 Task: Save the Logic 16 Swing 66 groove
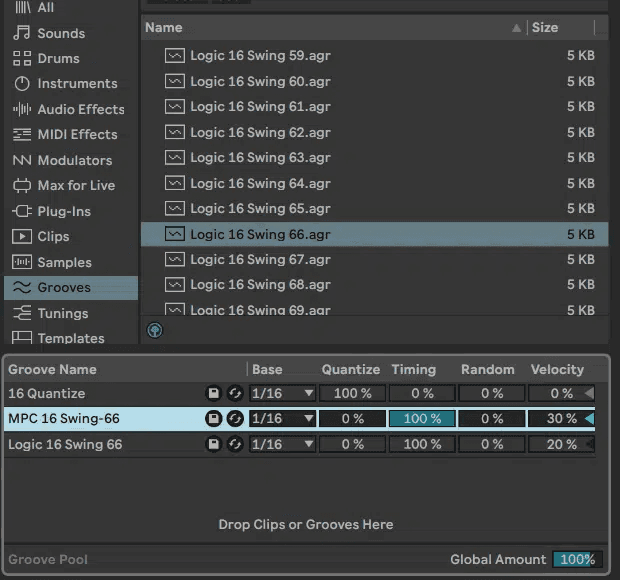214,444
